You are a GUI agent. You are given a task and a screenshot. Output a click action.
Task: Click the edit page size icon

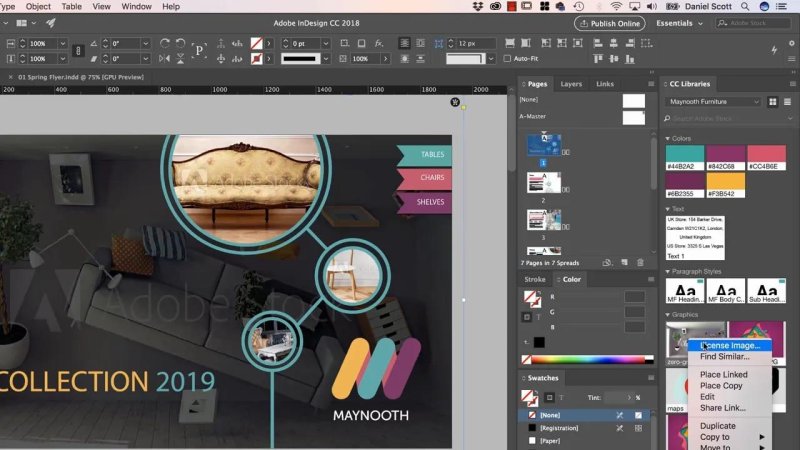coord(607,262)
